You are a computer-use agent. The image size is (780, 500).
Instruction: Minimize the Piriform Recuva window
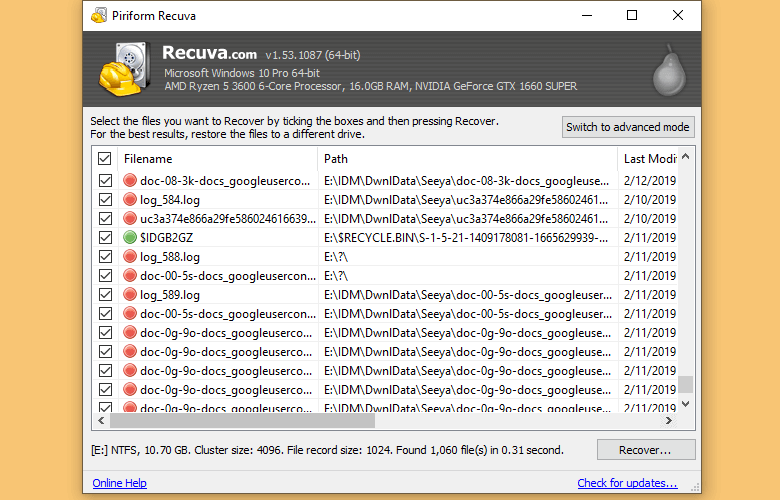pyautogui.click(x=587, y=15)
